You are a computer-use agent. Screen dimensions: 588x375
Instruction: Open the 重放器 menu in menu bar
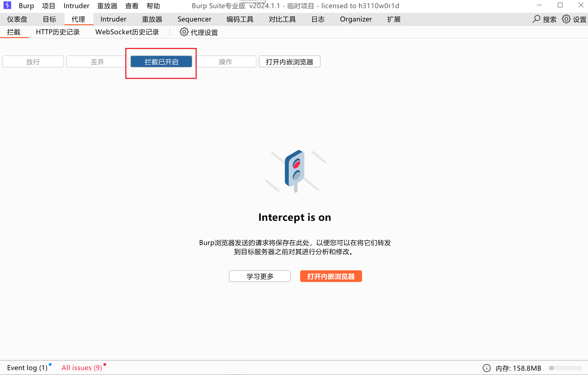107,6
